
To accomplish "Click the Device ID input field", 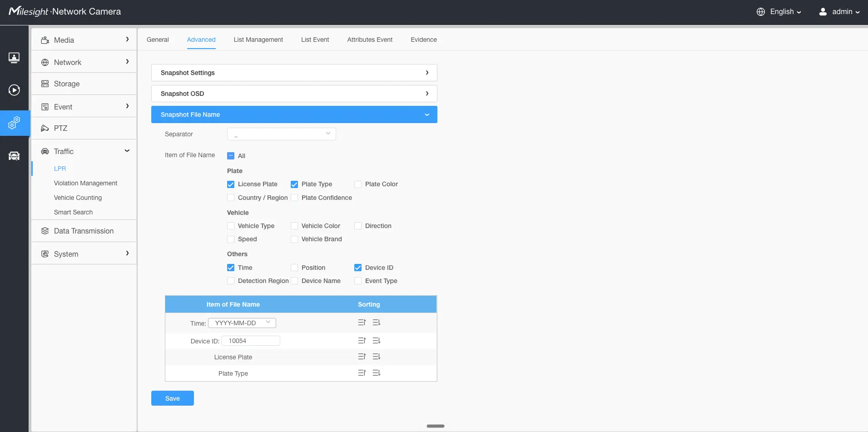I will [x=251, y=341].
